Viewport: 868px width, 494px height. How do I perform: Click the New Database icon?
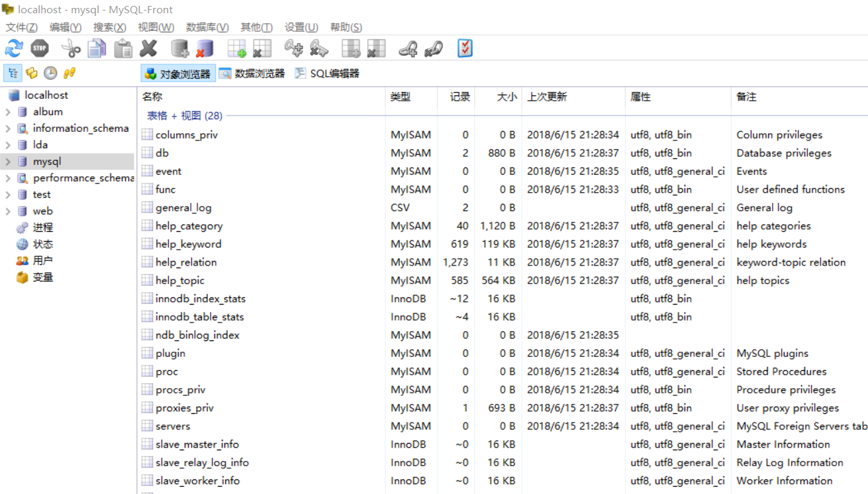tap(179, 48)
